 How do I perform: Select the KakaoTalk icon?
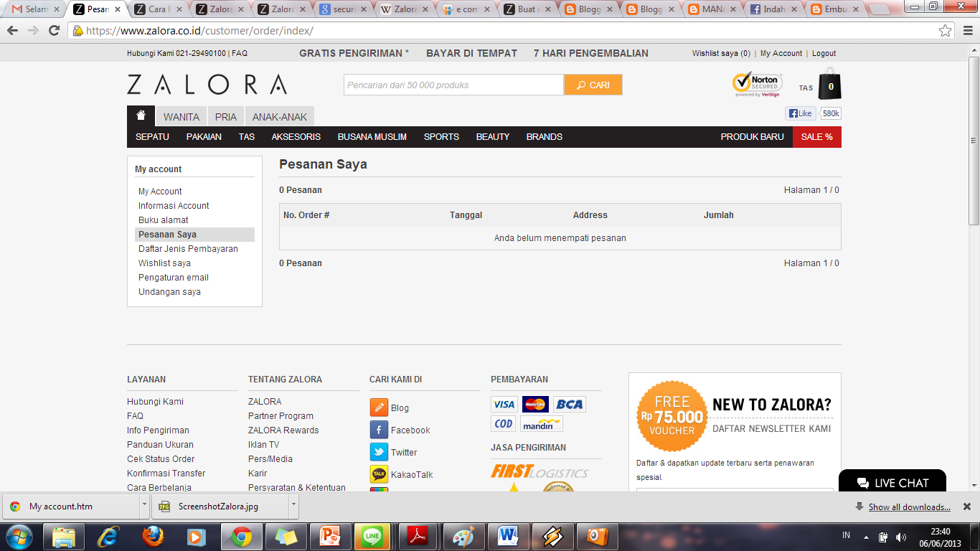(x=379, y=474)
